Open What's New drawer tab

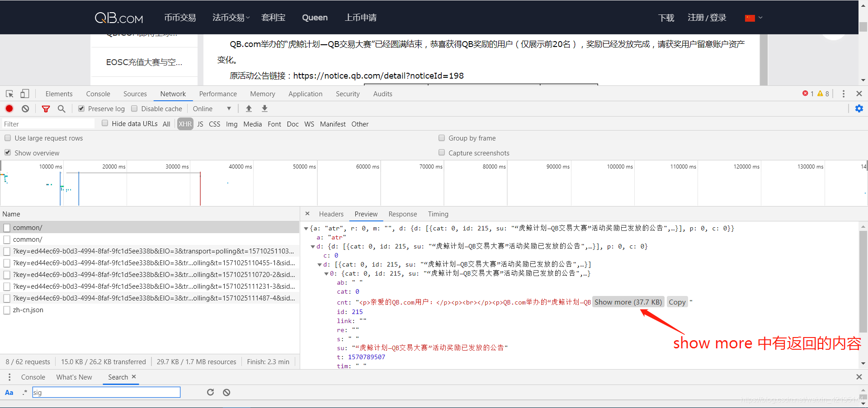[x=74, y=377]
